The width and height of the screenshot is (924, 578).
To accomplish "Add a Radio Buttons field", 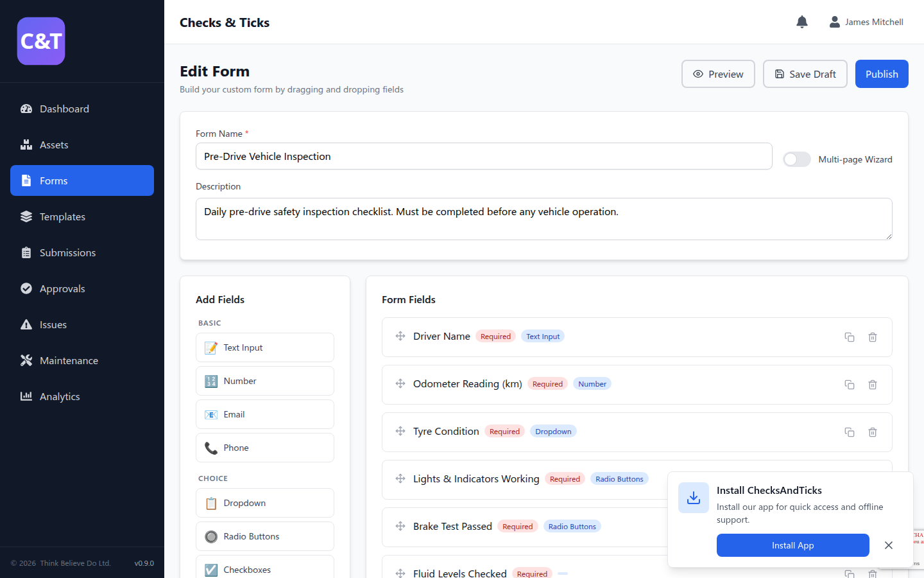I will coord(264,536).
